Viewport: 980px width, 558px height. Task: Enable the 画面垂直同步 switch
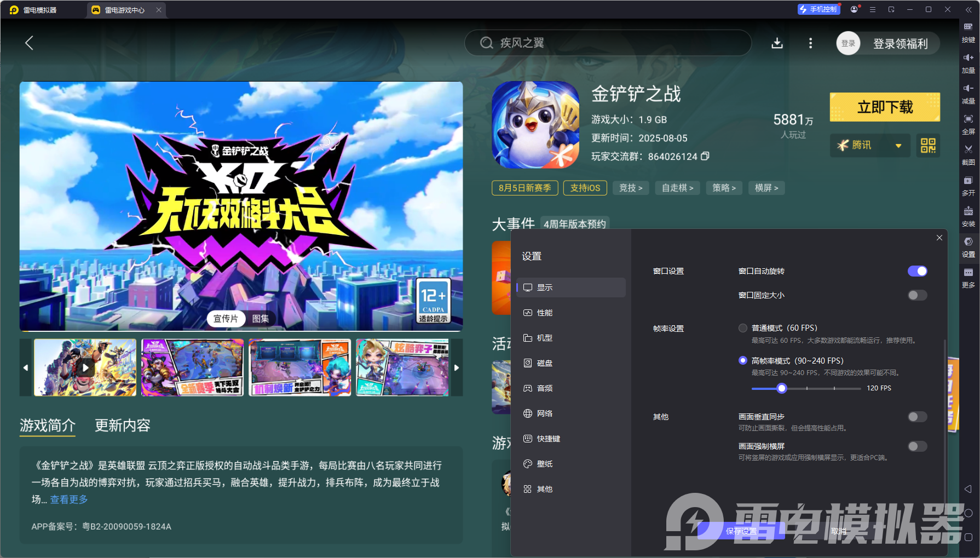click(x=918, y=417)
